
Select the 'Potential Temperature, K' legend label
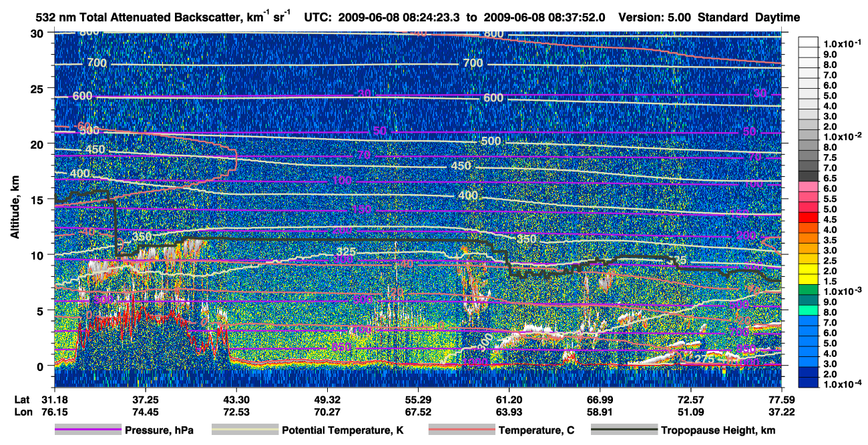point(343,431)
